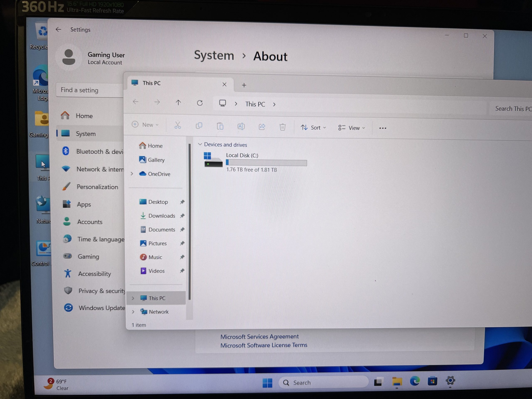Open Task View on the taskbar

(x=378, y=382)
